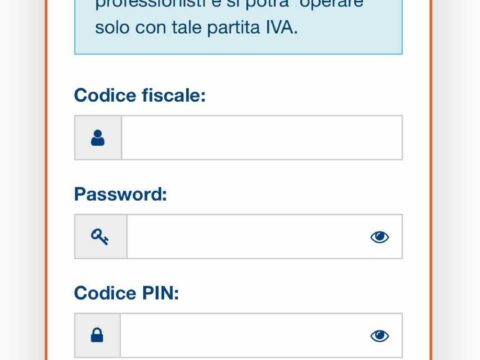
Task: Show the password using its eye icon
Action: [x=380, y=237]
